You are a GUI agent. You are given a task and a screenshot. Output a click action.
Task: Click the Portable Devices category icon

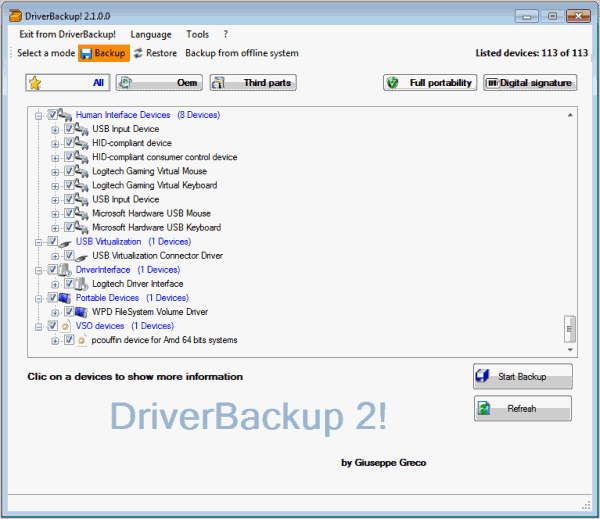[65, 298]
